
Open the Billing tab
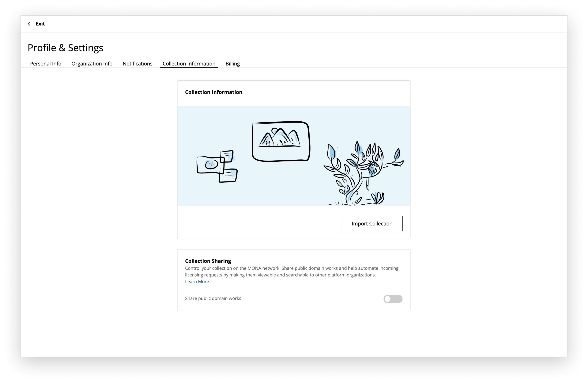pyautogui.click(x=233, y=63)
